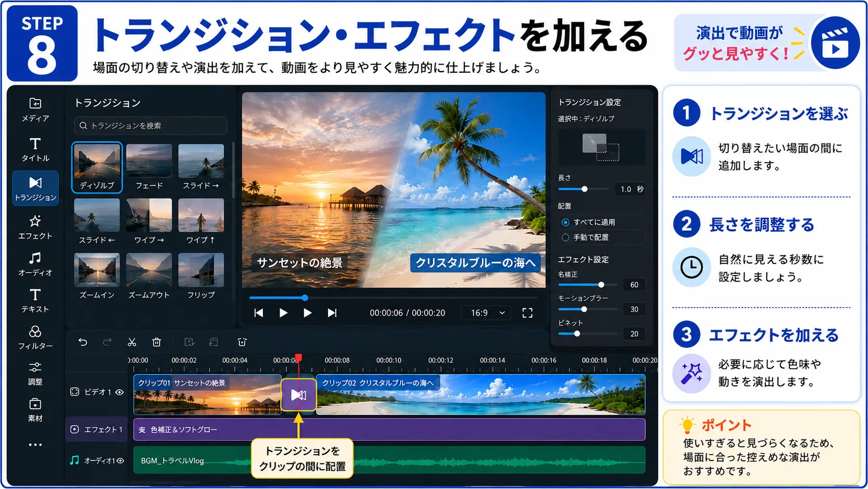Adjust the モーションブラー slider
The width and height of the screenshot is (868, 489).
click(x=587, y=309)
